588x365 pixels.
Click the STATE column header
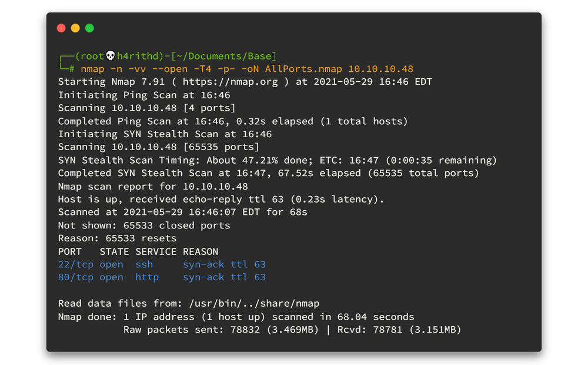(114, 251)
